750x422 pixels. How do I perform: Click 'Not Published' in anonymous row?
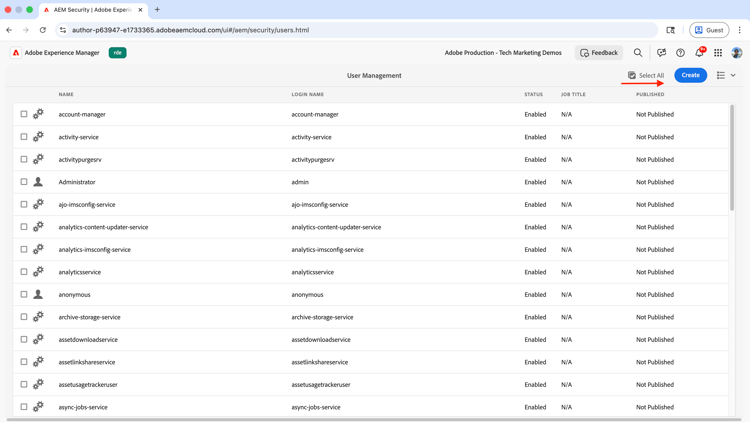[x=655, y=294]
